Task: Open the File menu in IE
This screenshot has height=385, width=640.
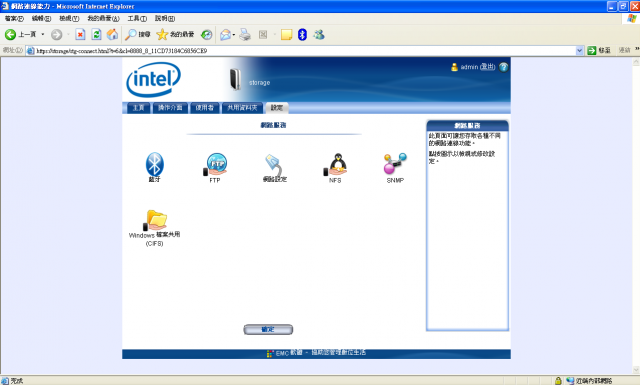Action: point(14,19)
